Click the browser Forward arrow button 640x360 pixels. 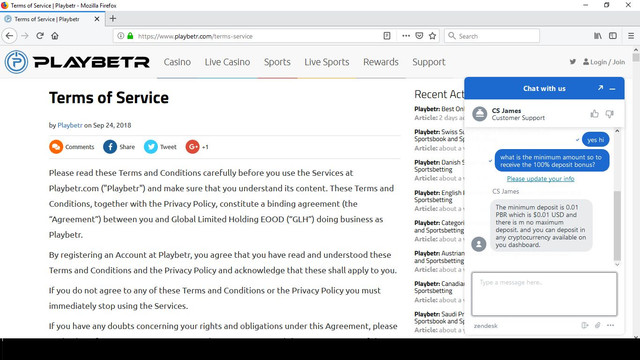tap(25, 36)
